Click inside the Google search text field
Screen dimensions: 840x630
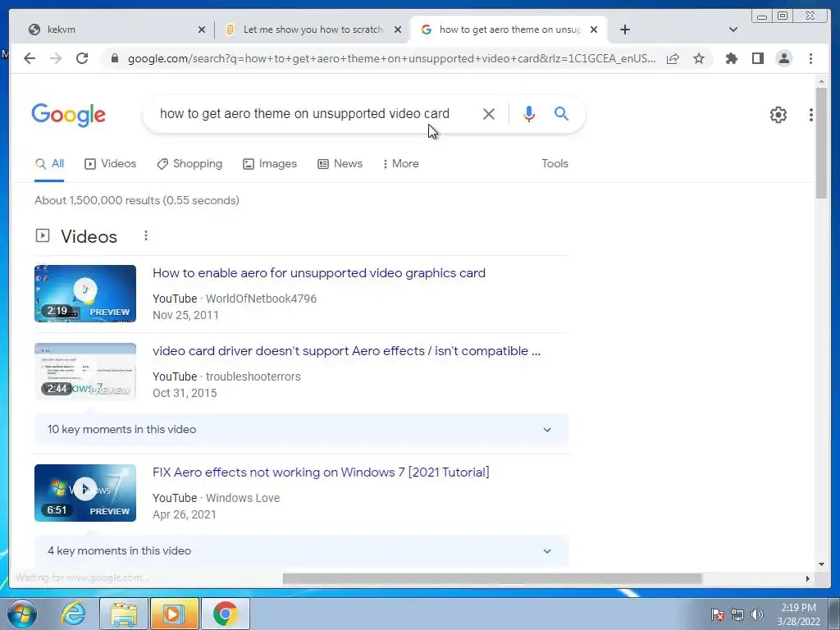point(305,113)
